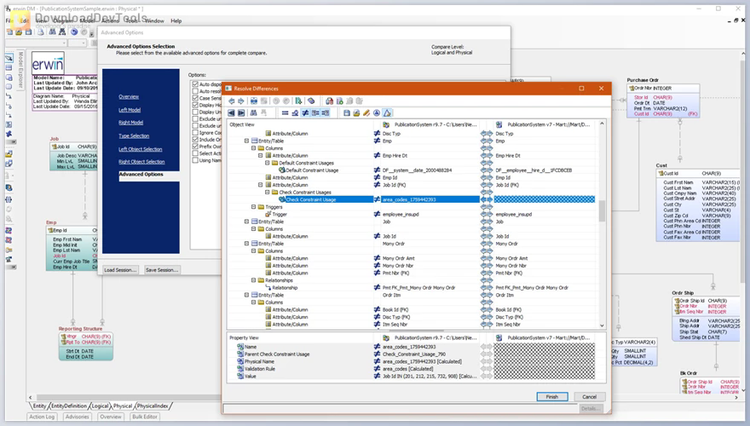The width and height of the screenshot is (750, 426).
Task: Open the Action Log bottom tab
Action: pos(42,417)
